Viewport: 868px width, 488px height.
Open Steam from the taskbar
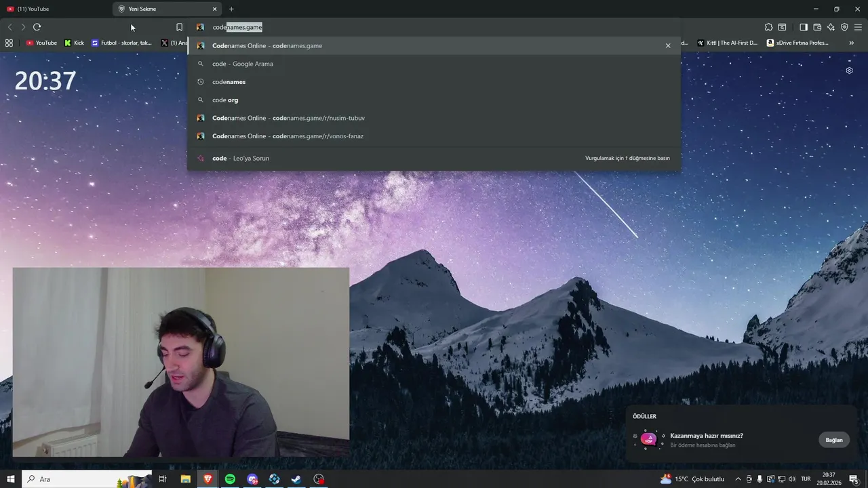[x=296, y=479]
